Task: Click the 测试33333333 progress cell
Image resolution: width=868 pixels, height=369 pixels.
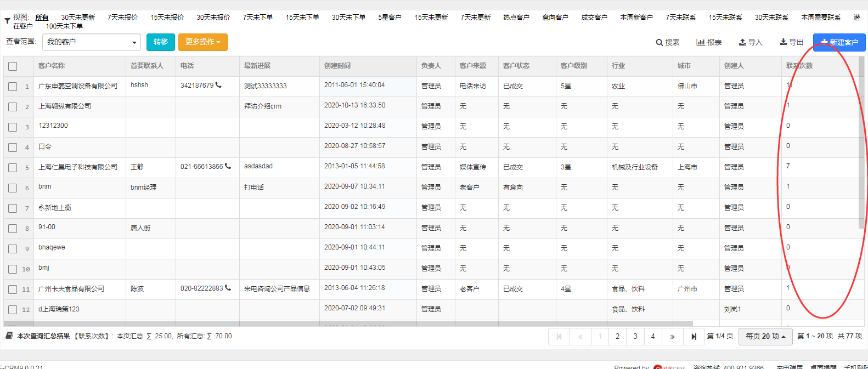Action: pyautogui.click(x=266, y=86)
